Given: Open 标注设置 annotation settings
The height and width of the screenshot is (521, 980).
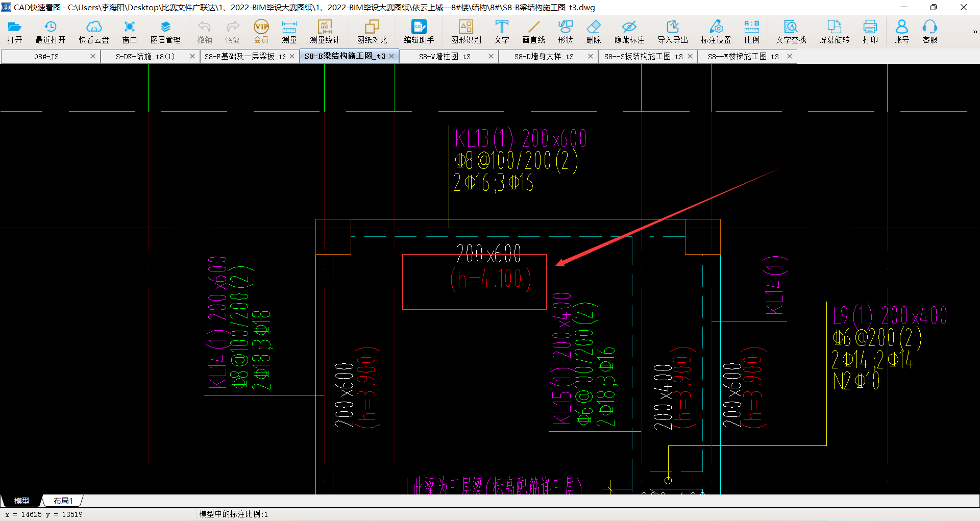Looking at the screenshot, I should pyautogui.click(x=716, y=32).
